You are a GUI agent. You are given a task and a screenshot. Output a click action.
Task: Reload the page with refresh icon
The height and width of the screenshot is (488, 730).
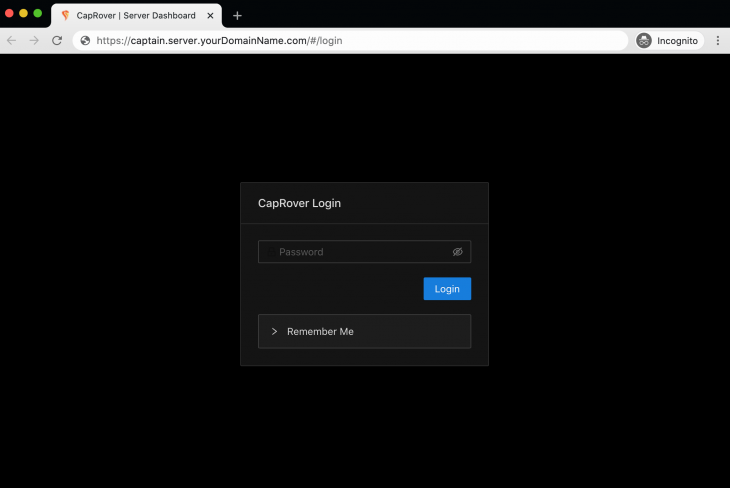click(x=57, y=41)
